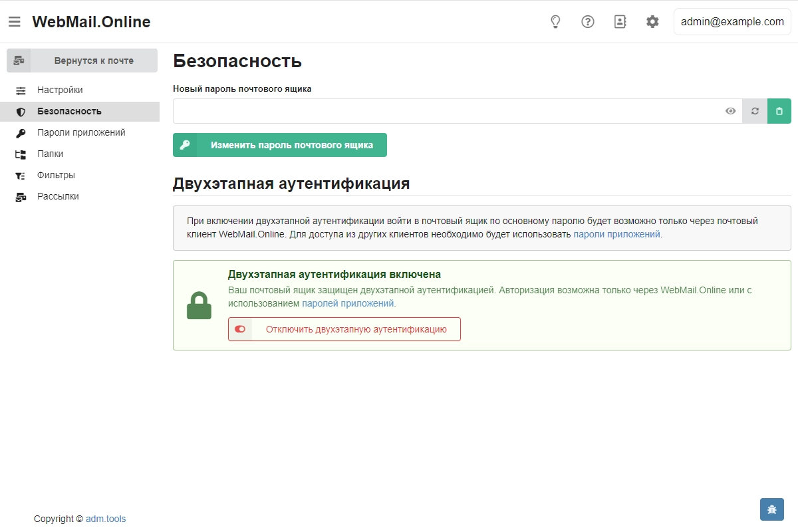The image size is (798, 532).
Task: Click the green padlock icon
Action: point(199,305)
